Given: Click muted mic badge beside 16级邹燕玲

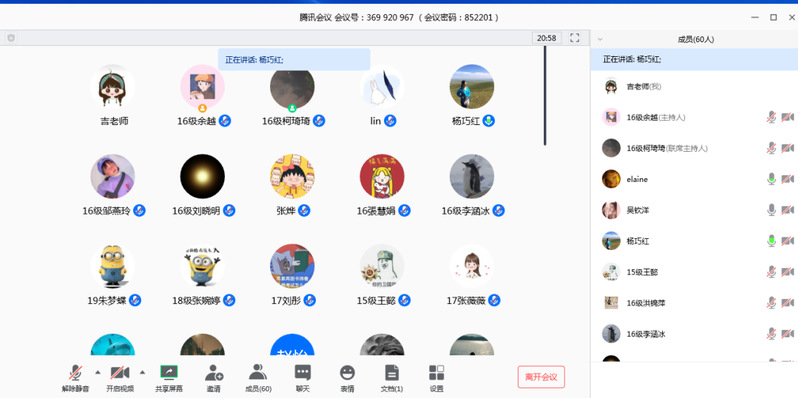Looking at the screenshot, I should (x=139, y=211).
